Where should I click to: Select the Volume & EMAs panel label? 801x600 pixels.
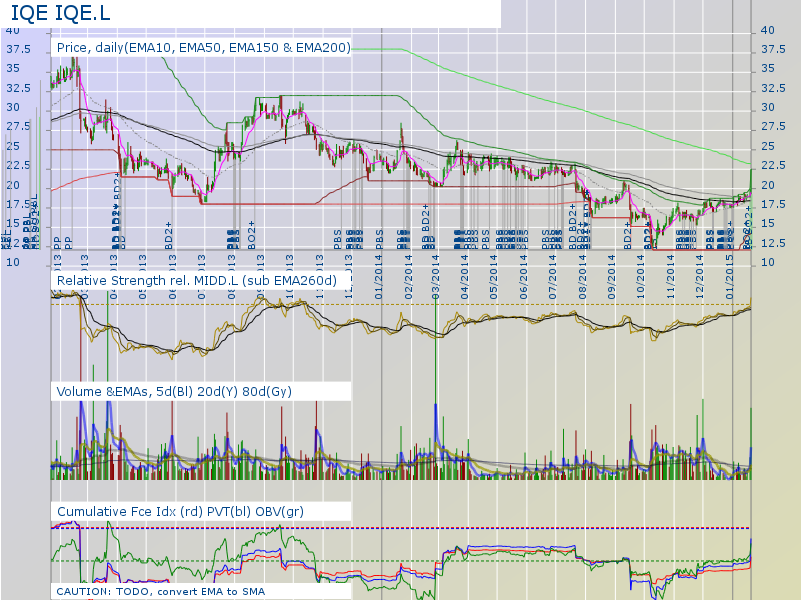[x=174, y=392]
